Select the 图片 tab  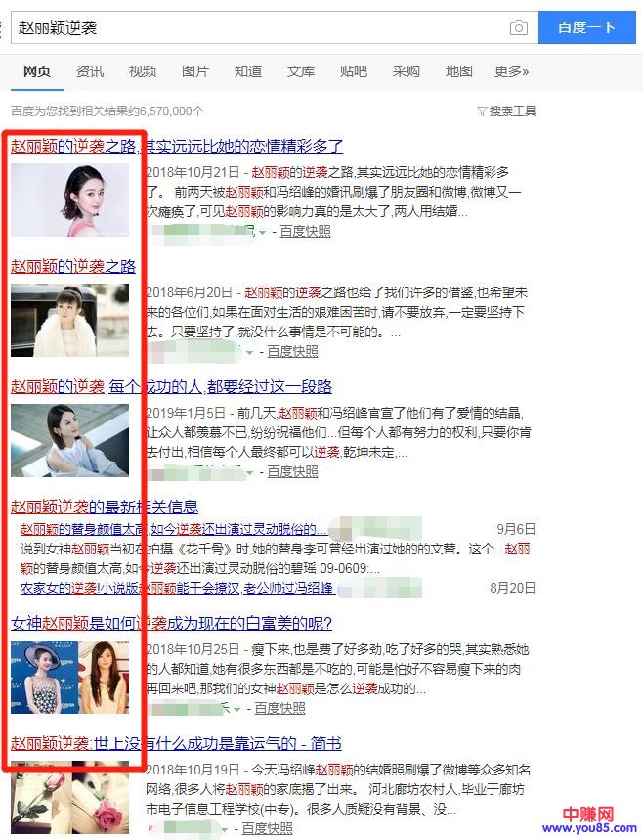[x=195, y=71]
